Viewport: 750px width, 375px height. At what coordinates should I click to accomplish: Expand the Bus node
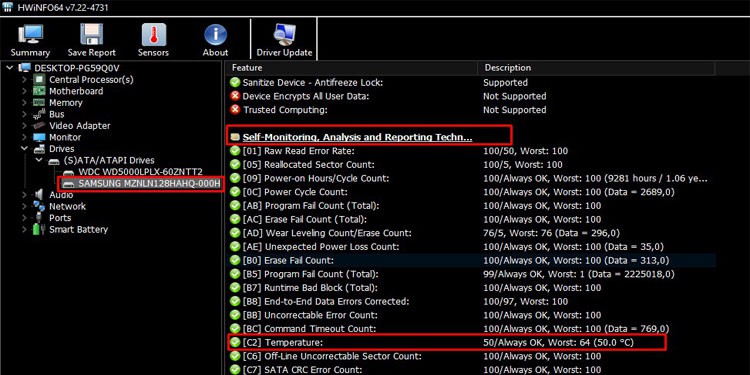24,114
